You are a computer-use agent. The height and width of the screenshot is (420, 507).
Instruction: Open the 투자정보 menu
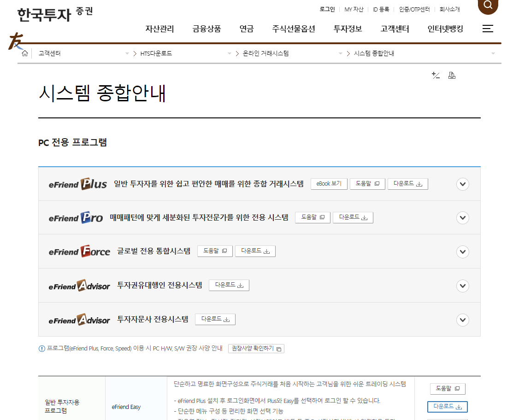coord(348,29)
